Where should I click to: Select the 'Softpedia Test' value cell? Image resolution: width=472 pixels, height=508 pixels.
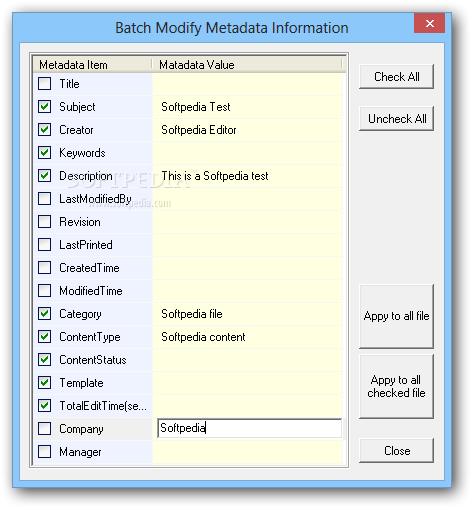pyautogui.click(x=247, y=107)
